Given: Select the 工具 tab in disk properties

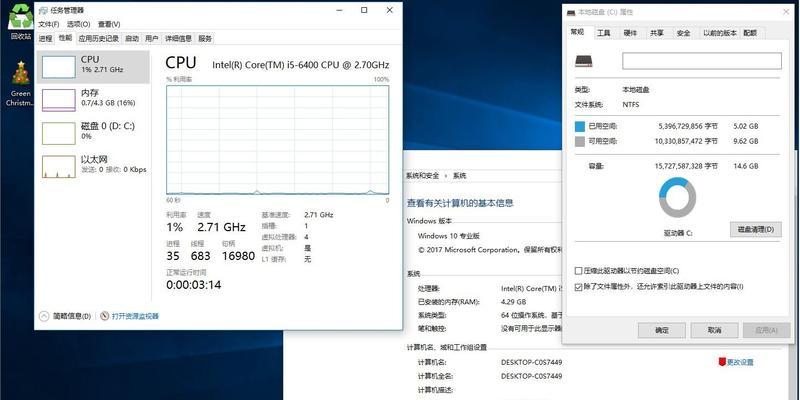Looking at the screenshot, I should [x=604, y=33].
